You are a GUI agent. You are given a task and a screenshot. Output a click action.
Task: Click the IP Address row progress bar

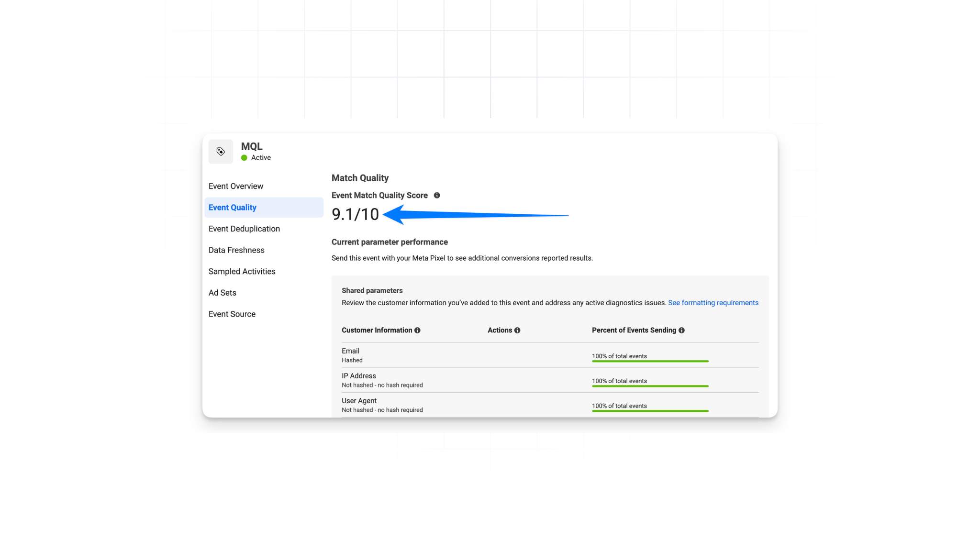(650, 386)
